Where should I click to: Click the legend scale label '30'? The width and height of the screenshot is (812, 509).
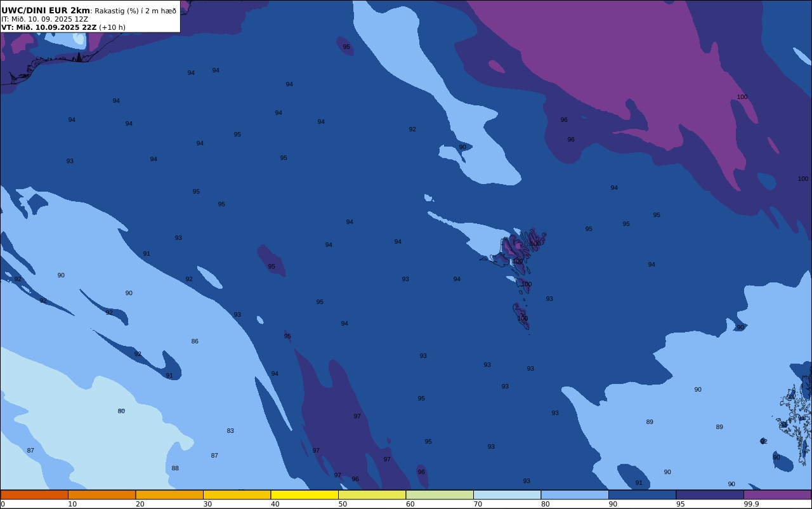coord(207,504)
